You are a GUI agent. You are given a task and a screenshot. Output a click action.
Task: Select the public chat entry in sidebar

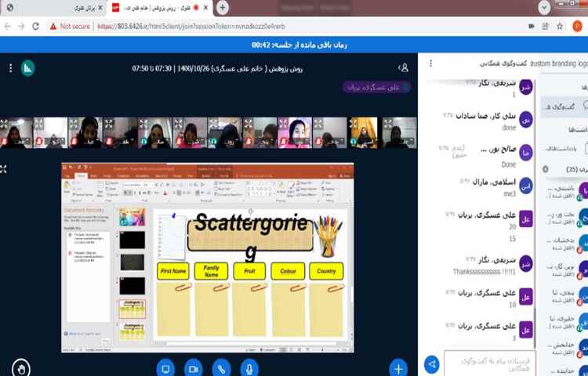(564, 107)
